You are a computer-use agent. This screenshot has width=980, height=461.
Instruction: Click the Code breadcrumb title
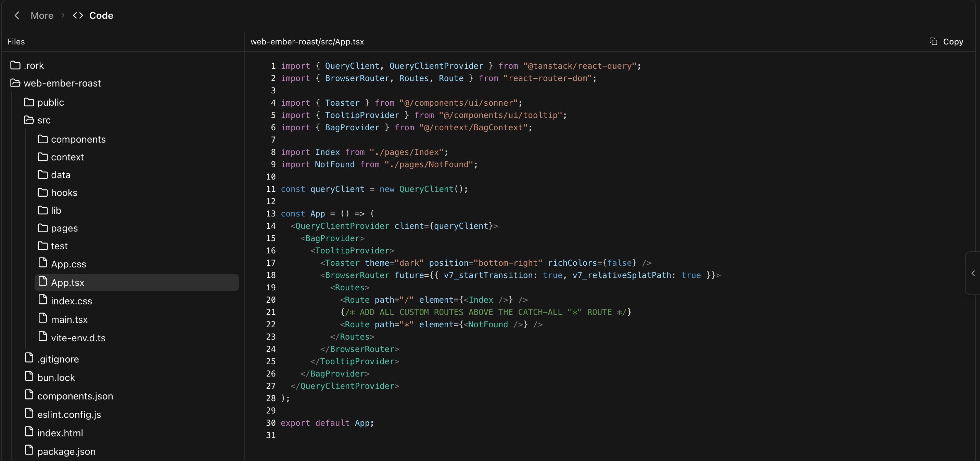tap(101, 16)
